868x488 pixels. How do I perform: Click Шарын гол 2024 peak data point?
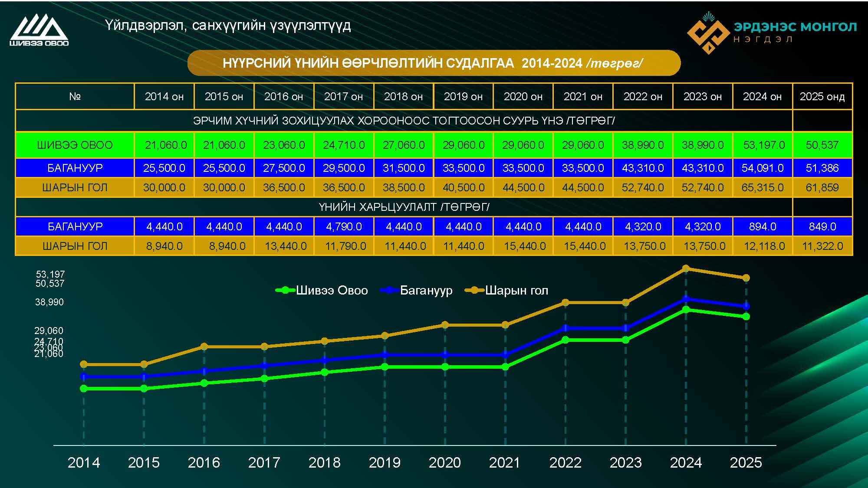pyautogui.click(x=686, y=269)
